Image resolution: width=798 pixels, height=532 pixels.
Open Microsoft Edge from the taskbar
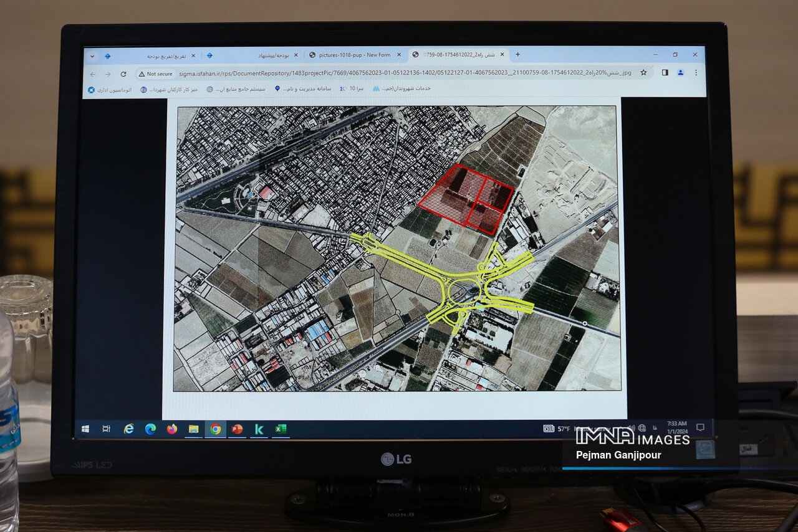pyautogui.click(x=150, y=429)
